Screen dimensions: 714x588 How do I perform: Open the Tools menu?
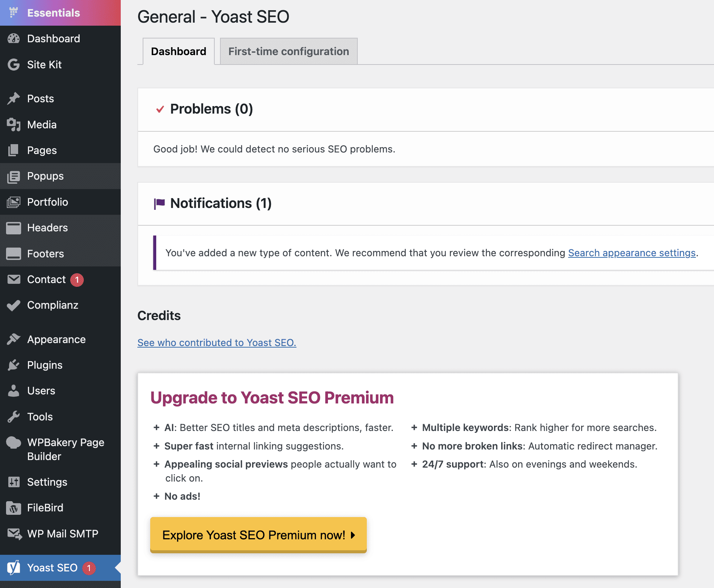[x=60, y=417]
